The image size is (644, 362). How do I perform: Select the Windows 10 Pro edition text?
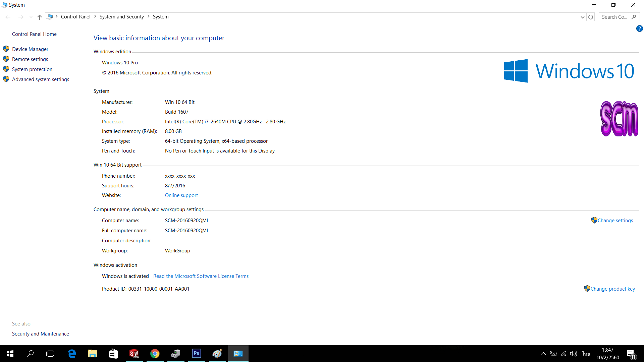click(120, 63)
